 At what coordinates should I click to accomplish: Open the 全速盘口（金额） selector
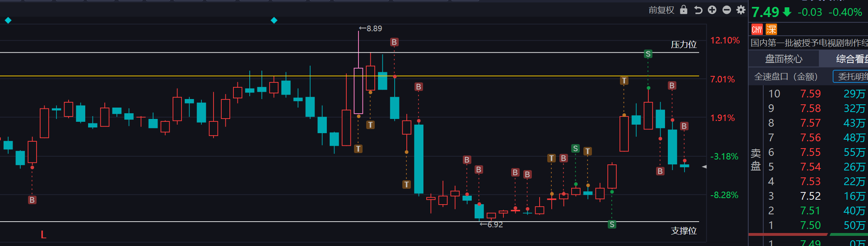tap(786, 77)
